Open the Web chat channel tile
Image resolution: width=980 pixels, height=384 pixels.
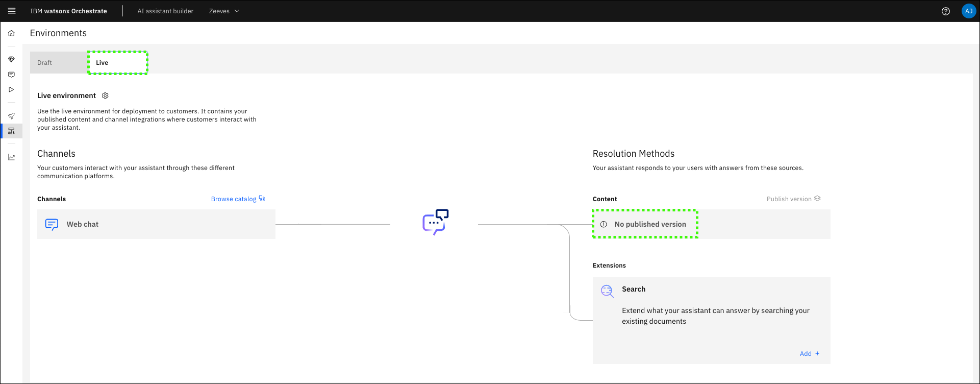tap(156, 224)
